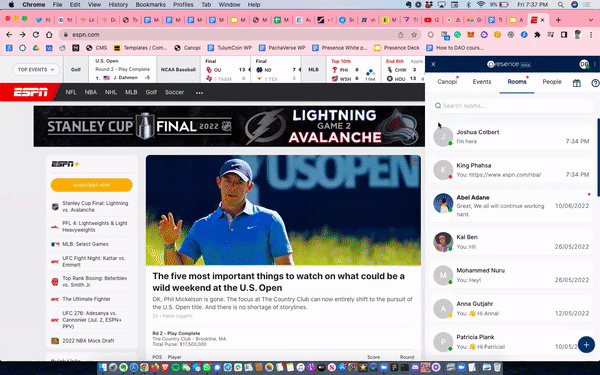Open the Kal Ben conversation

tap(511, 241)
